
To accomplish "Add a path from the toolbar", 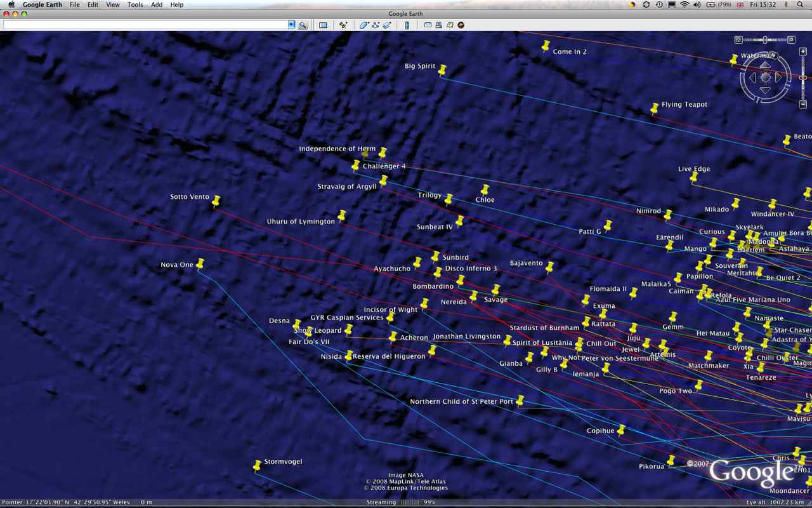I will point(376,25).
